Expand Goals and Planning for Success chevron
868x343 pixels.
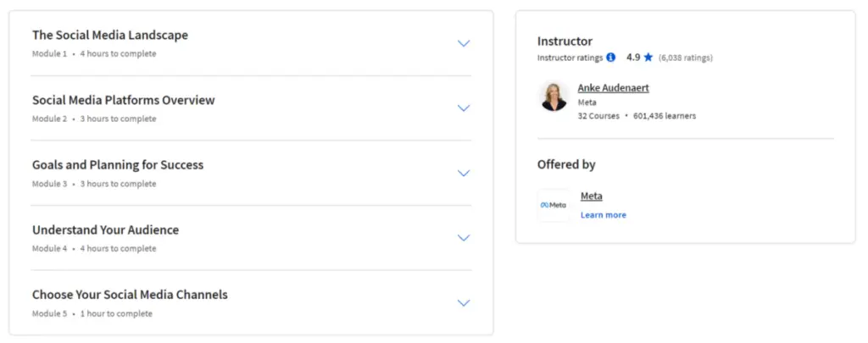click(x=463, y=173)
